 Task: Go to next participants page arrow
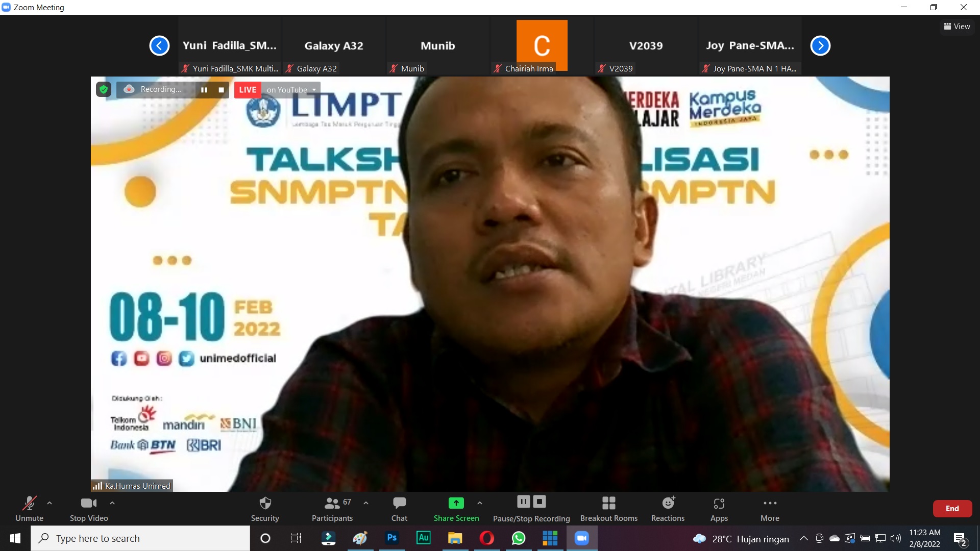820,46
